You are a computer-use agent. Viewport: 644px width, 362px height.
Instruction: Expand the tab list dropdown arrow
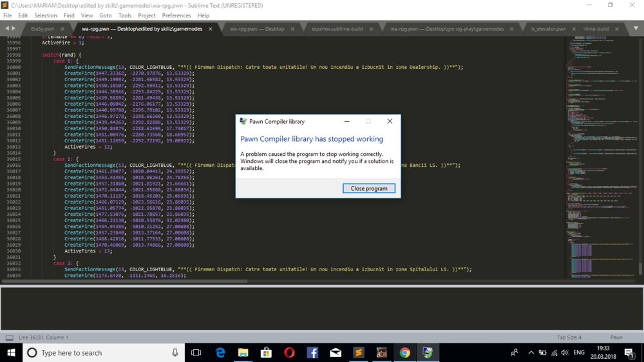636,28
